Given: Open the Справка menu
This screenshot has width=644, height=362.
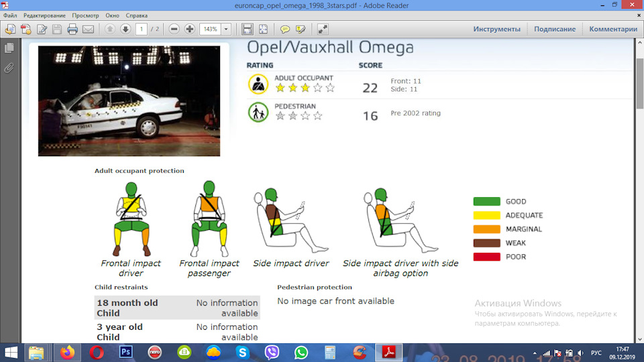Looking at the screenshot, I should (x=136, y=15).
